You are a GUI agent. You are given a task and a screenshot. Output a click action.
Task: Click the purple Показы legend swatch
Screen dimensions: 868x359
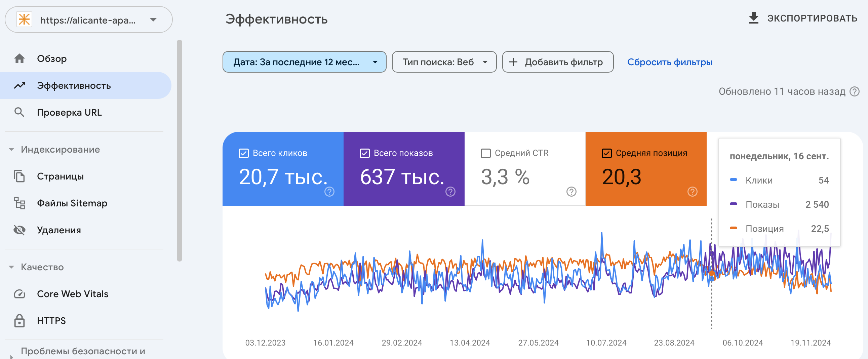734,204
